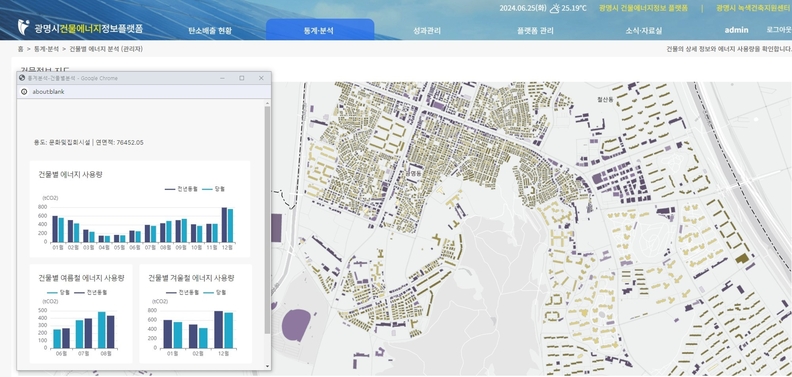The width and height of the screenshot is (792, 377).
Task: Click the weather icon beside 25.19°C
Action: [x=555, y=8]
